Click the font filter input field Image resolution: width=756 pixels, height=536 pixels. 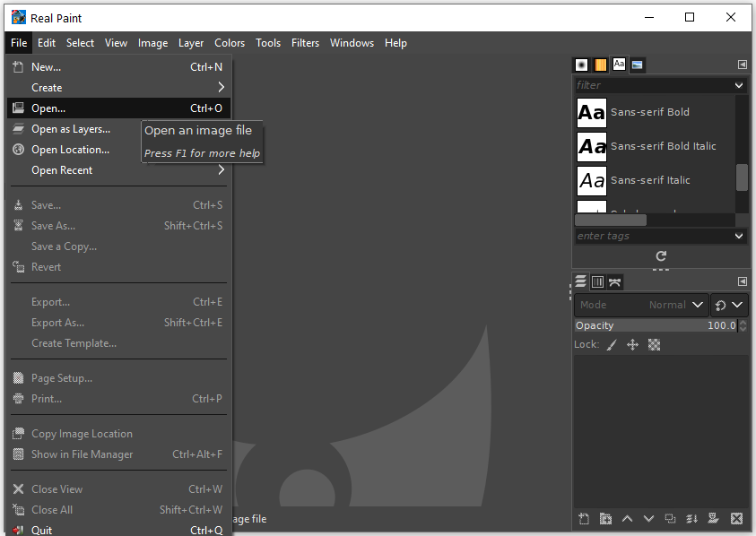(x=653, y=85)
